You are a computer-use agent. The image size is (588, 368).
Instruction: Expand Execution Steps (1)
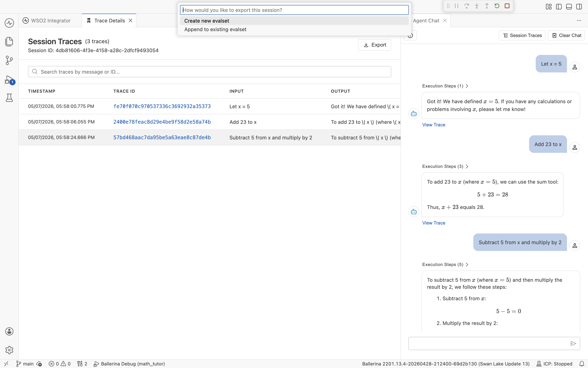pyautogui.click(x=445, y=86)
